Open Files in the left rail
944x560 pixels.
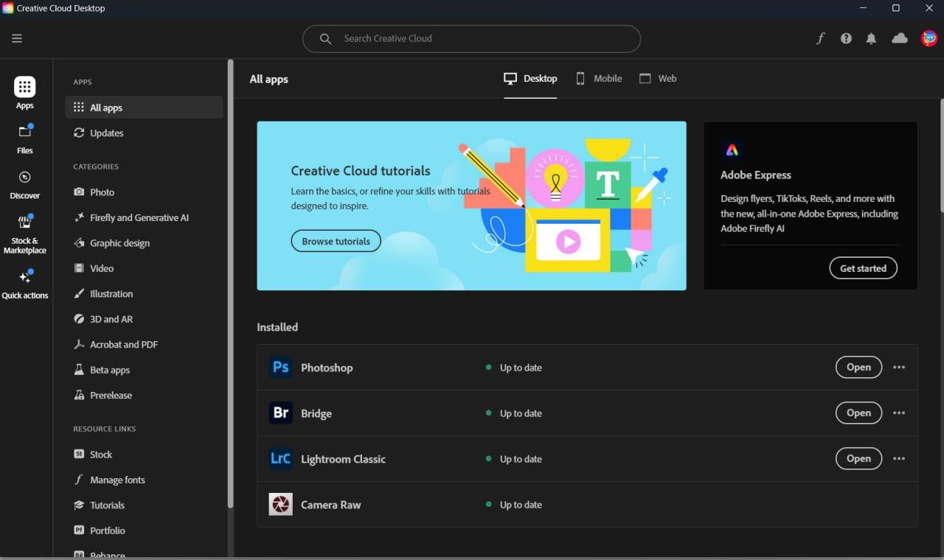tap(25, 139)
